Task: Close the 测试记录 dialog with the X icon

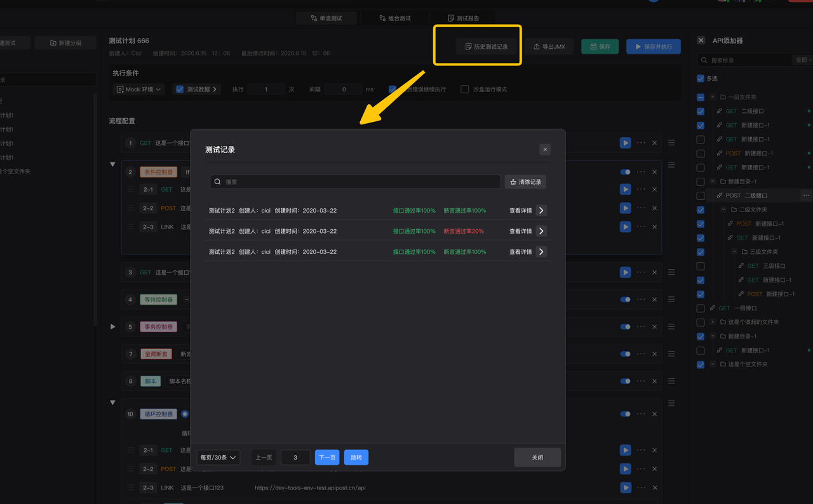Action: click(545, 149)
